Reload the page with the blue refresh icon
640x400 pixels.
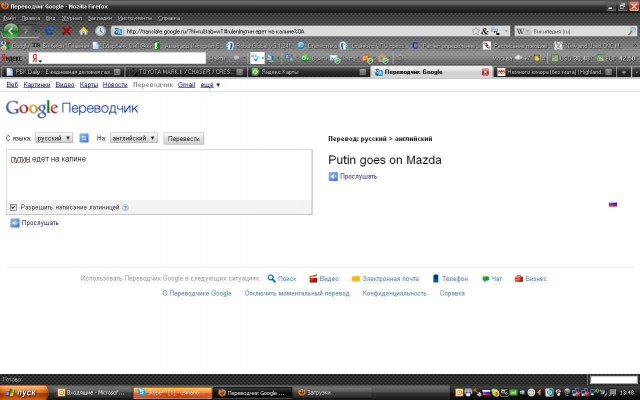tap(50, 31)
